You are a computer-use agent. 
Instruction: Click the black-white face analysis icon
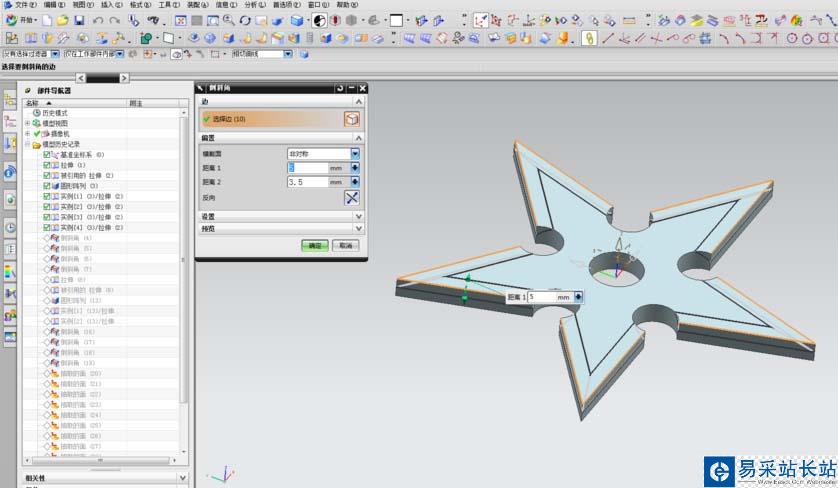point(320,20)
